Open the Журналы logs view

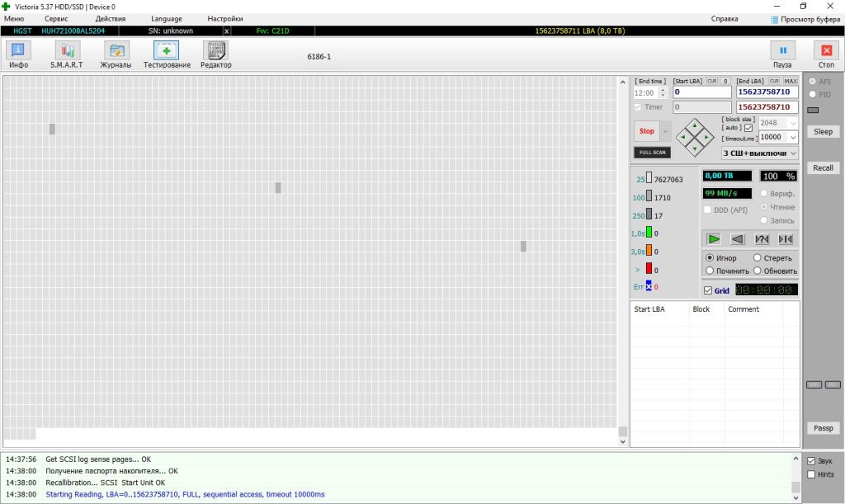click(116, 55)
